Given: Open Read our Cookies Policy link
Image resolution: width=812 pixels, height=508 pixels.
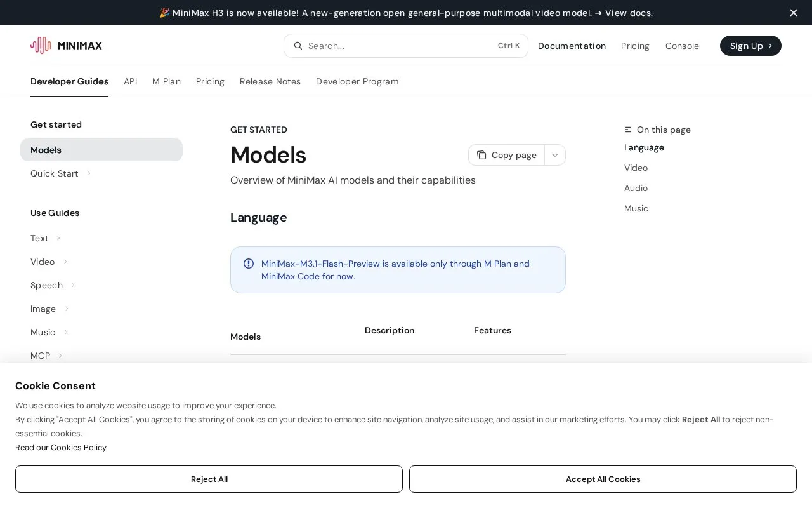Looking at the screenshot, I should tap(61, 448).
